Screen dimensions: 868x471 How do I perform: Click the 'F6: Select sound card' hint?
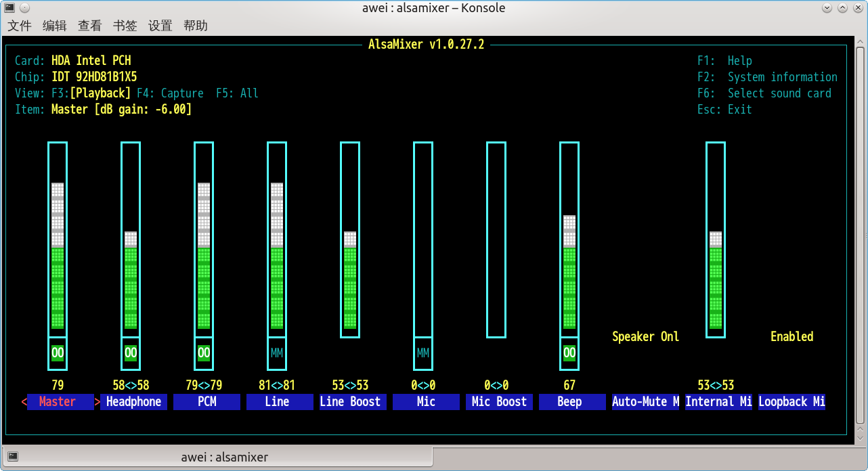point(764,93)
